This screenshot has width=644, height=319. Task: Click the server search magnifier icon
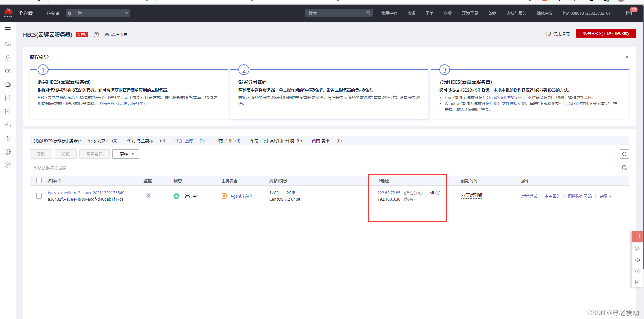point(624,168)
